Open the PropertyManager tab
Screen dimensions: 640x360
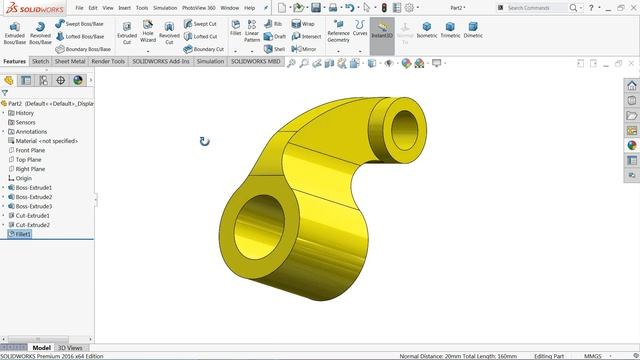pos(26,80)
